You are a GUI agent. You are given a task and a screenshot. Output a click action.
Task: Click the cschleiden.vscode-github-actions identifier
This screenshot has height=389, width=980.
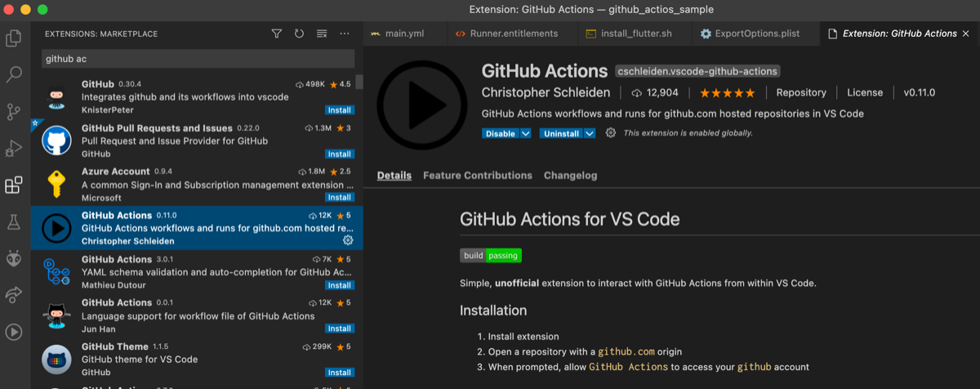[697, 71]
